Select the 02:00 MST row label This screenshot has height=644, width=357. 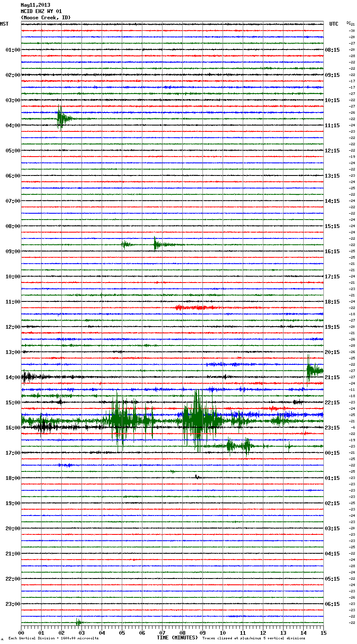tap(13, 75)
